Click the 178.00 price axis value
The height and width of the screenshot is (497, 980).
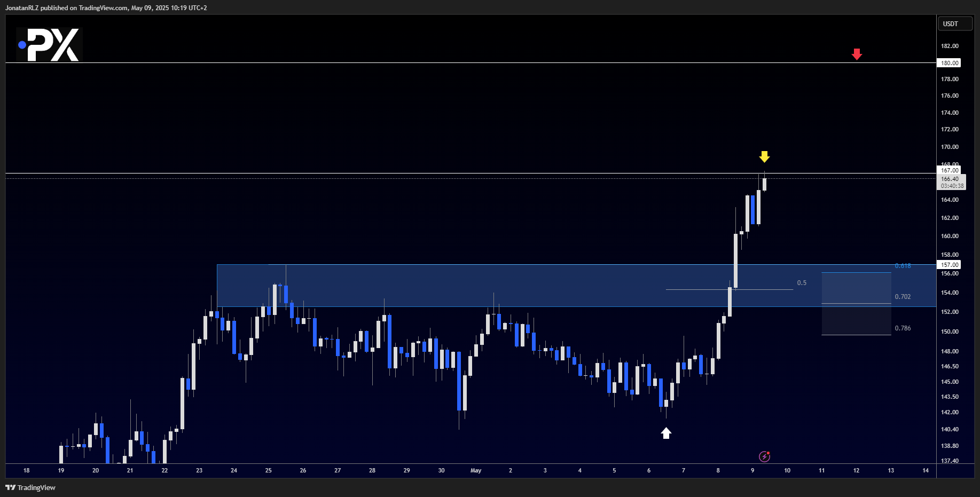[x=950, y=79]
